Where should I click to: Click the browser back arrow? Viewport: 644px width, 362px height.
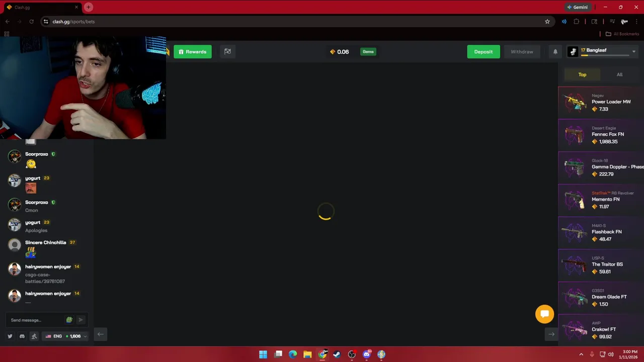[x=8, y=22]
